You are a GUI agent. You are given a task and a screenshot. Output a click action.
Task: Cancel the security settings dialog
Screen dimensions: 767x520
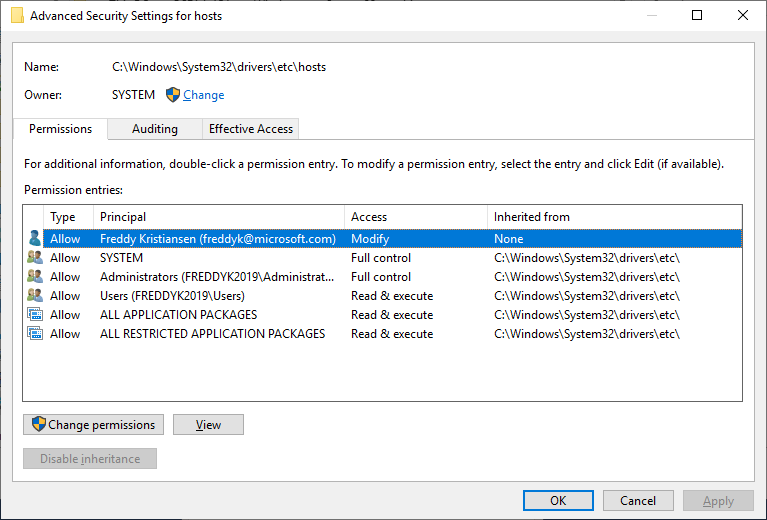(638, 501)
